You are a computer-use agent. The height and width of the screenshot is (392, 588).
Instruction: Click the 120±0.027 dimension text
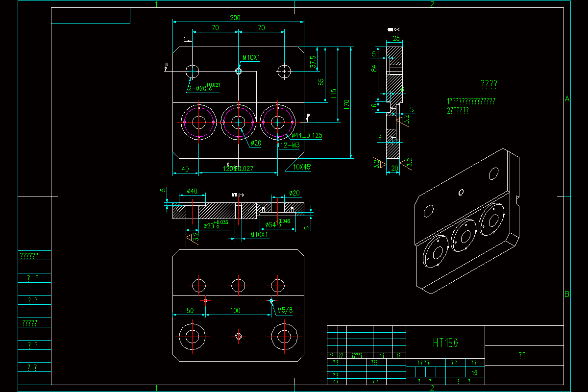click(x=239, y=169)
